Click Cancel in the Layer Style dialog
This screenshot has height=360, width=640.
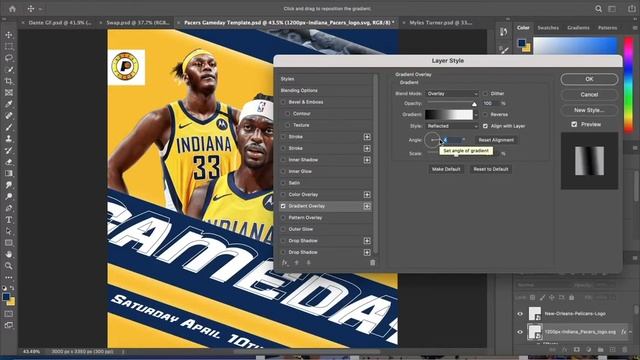(589, 95)
